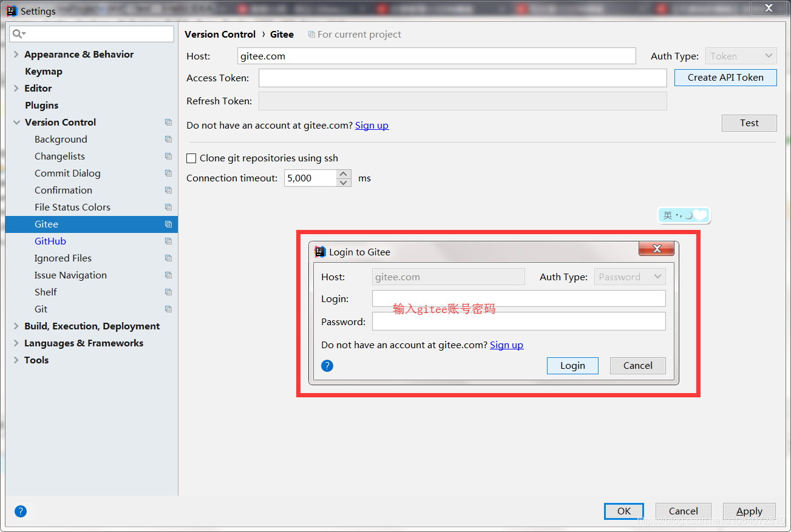
Task: Select the Git settings item
Action: pos(41,309)
